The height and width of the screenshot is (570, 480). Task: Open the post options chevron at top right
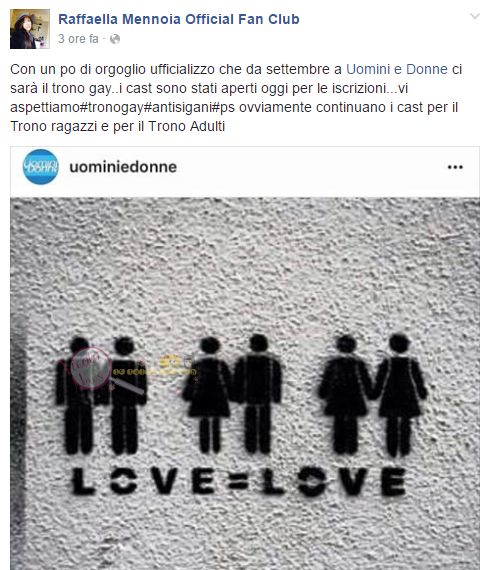click(475, 16)
